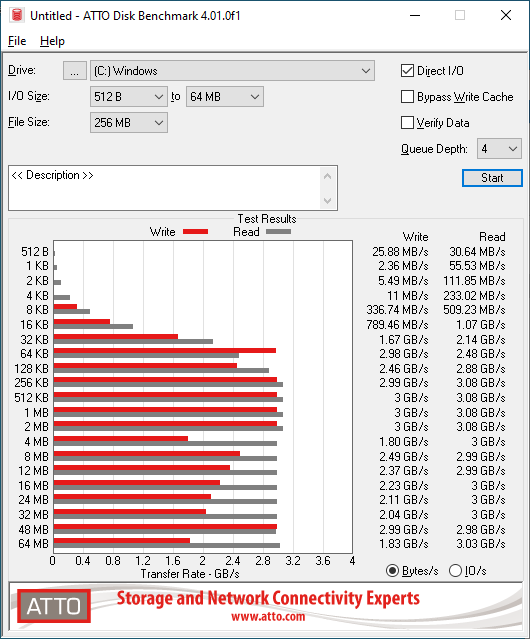Click the gray Read legend swatch
The width and height of the screenshot is (530, 639).
coord(278,232)
